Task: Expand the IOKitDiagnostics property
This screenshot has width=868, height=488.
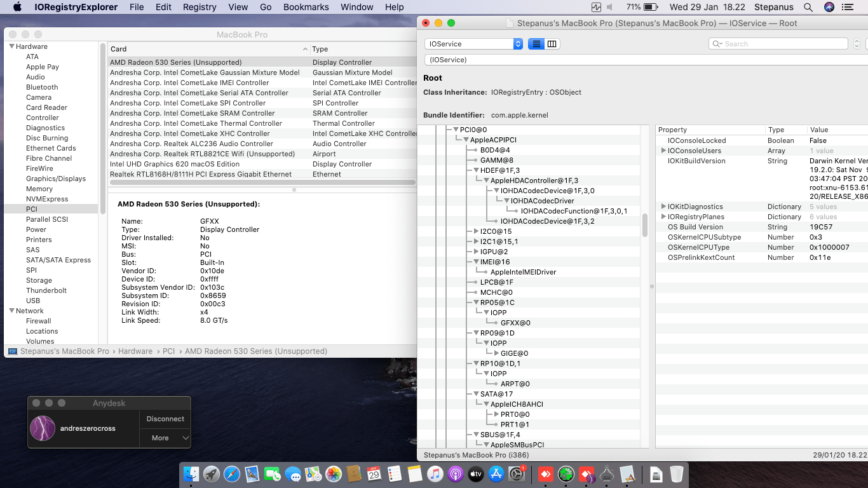Action: pyautogui.click(x=663, y=206)
